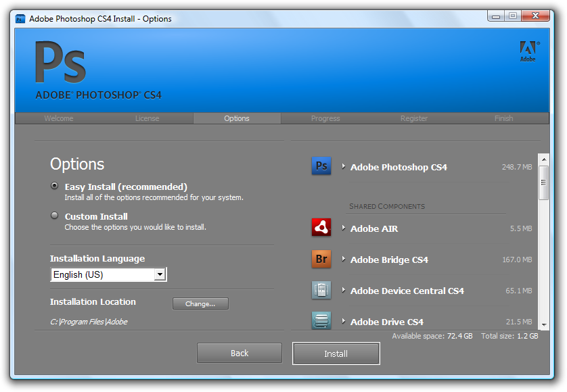This screenshot has height=392, width=567.
Task: Click the red Adobe AIR icon
Action: tap(321, 228)
